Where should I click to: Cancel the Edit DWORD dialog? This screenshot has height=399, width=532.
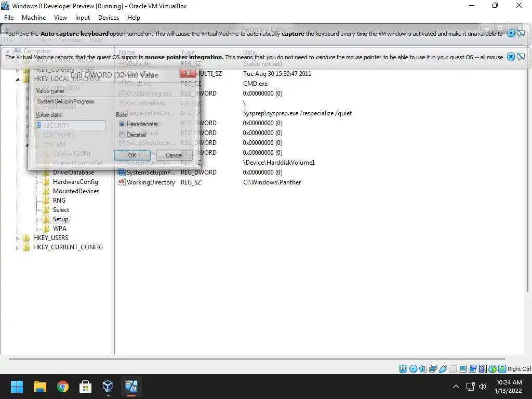coord(174,155)
